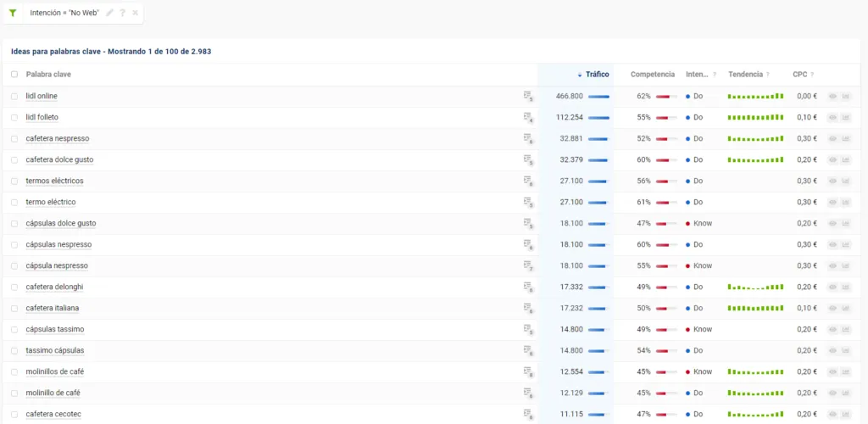Click chart icon in tassimo cápsulas row
Image resolution: width=868 pixels, height=424 pixels.
tap(845, 350)
